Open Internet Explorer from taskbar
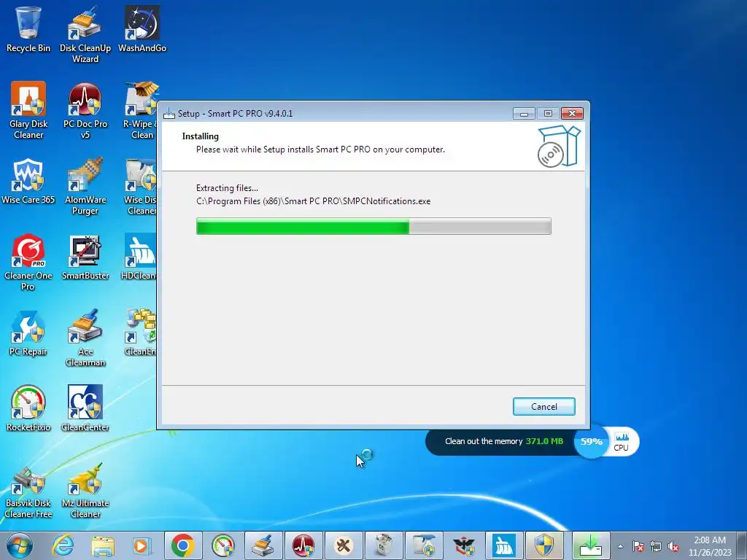 click(x=63, y=545)
